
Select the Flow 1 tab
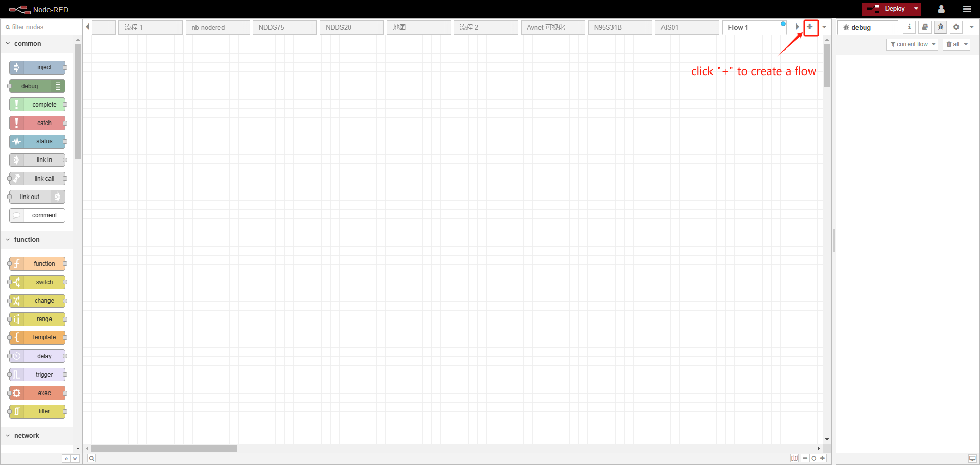point(754,28)
